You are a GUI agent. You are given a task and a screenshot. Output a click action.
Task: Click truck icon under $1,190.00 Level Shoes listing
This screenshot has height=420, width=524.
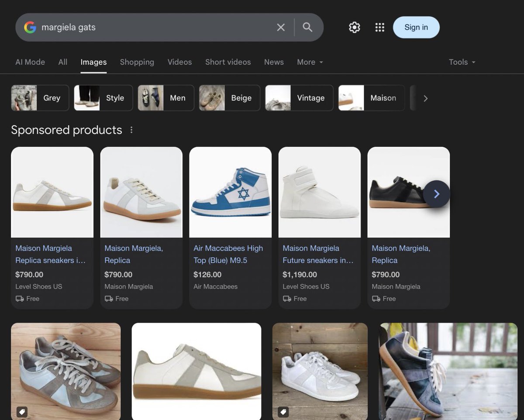287,299
